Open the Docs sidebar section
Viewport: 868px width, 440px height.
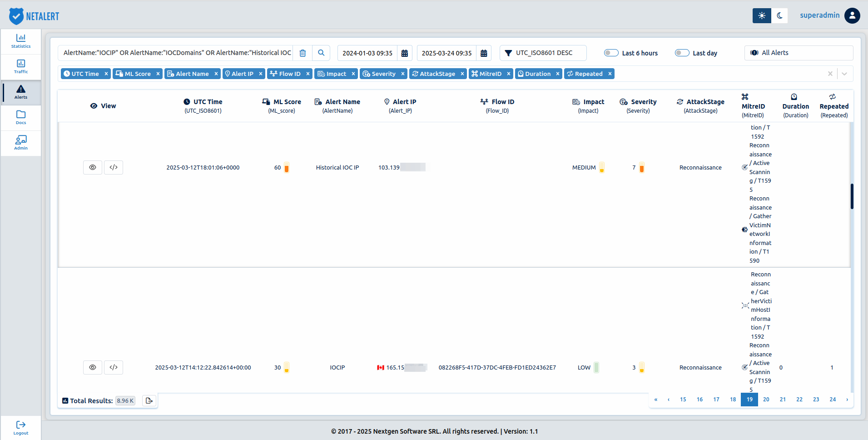click(x=21, y=118)
